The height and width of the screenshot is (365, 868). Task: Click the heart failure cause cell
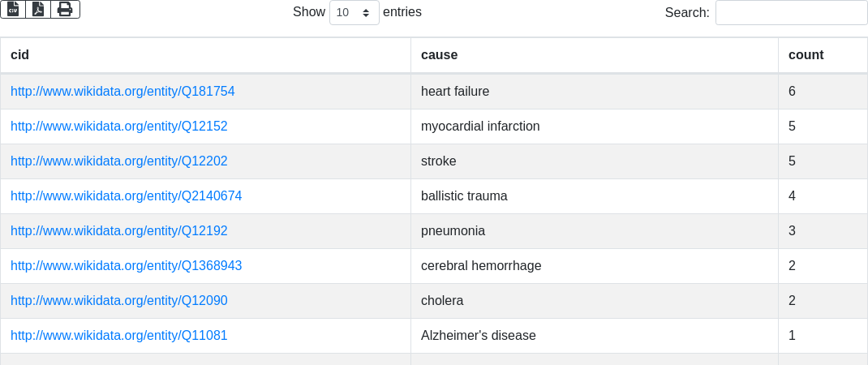pos(455,92)
